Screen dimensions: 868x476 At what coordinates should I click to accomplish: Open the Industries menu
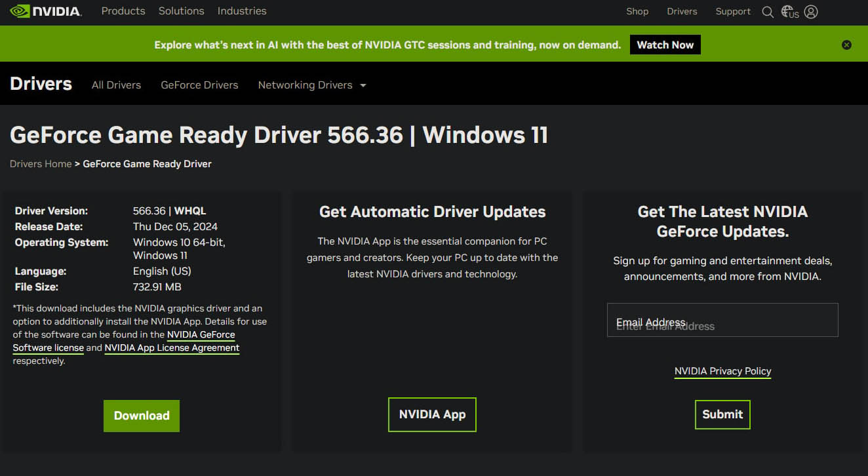(x=242, y=11)
